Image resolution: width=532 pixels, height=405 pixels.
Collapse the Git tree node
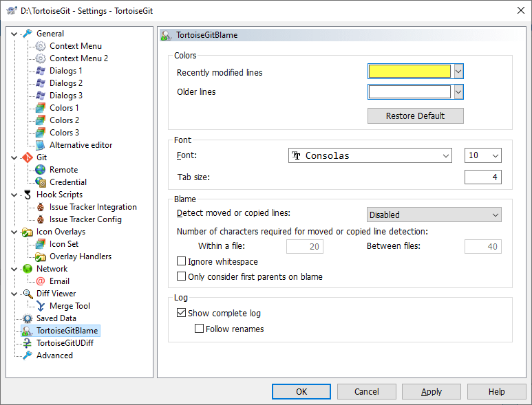[x=14, y=157]
